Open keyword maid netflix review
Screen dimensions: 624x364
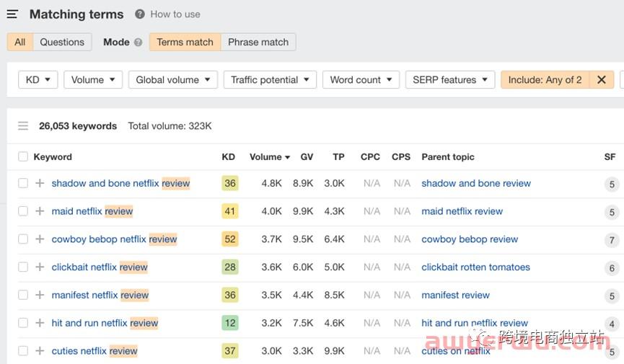[x=92, y=211]
